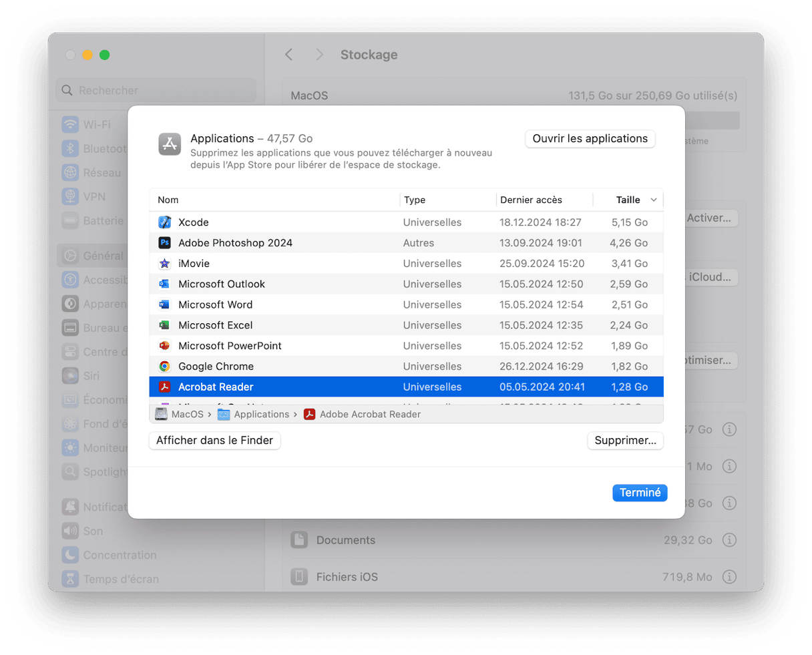Click the info icon beside Documents

pos(729,540)
